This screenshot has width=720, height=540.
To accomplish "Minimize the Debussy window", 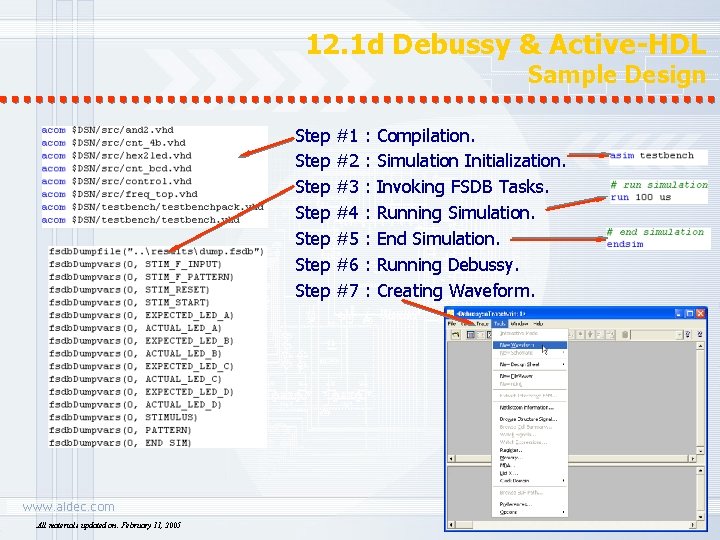I will [x=679, y=314].
